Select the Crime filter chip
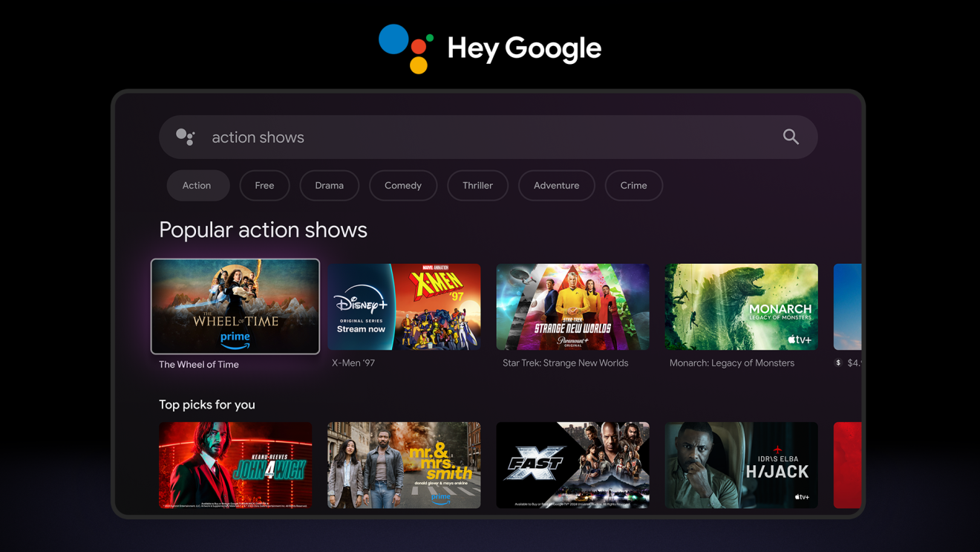The width and height of the screenshot is (980, 552). click(634, 186)
